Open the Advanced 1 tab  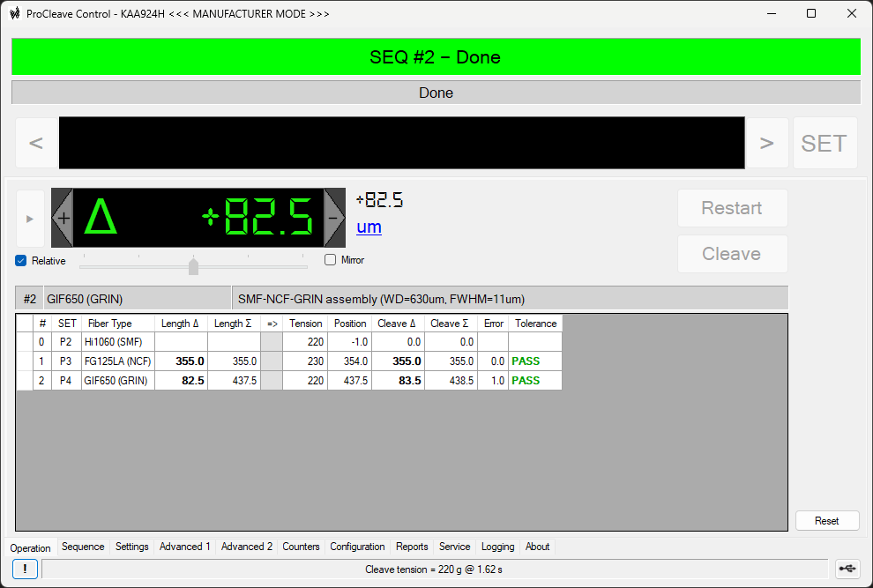(x=184, y=547)
